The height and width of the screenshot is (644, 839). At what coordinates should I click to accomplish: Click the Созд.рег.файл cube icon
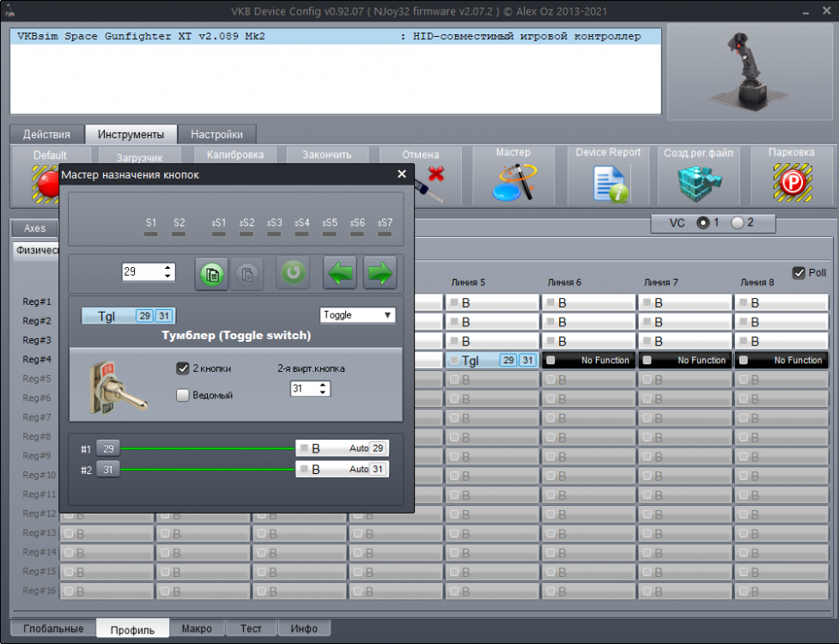pos(698,182)
